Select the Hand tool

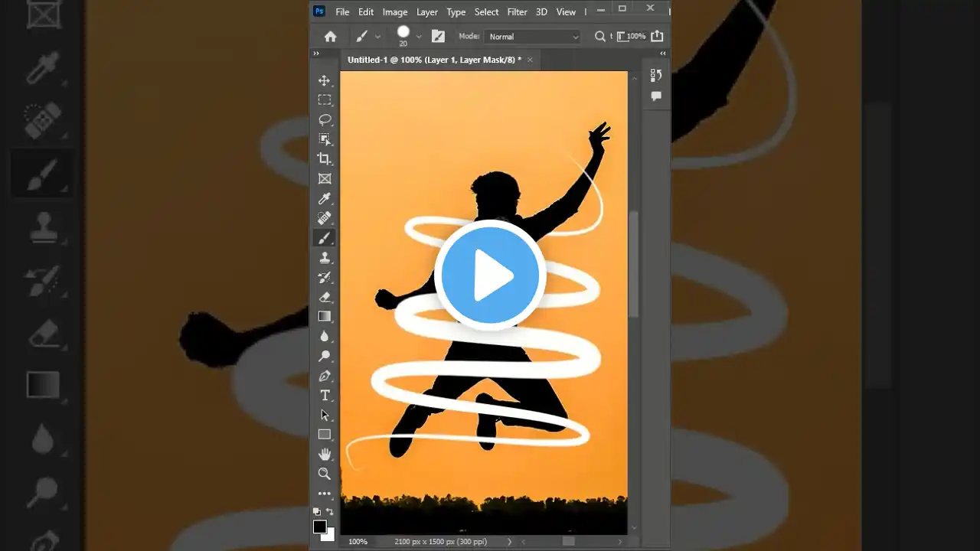[325, 454]
